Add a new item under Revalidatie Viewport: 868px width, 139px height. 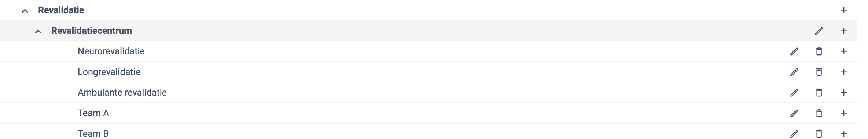pos(844,10)
